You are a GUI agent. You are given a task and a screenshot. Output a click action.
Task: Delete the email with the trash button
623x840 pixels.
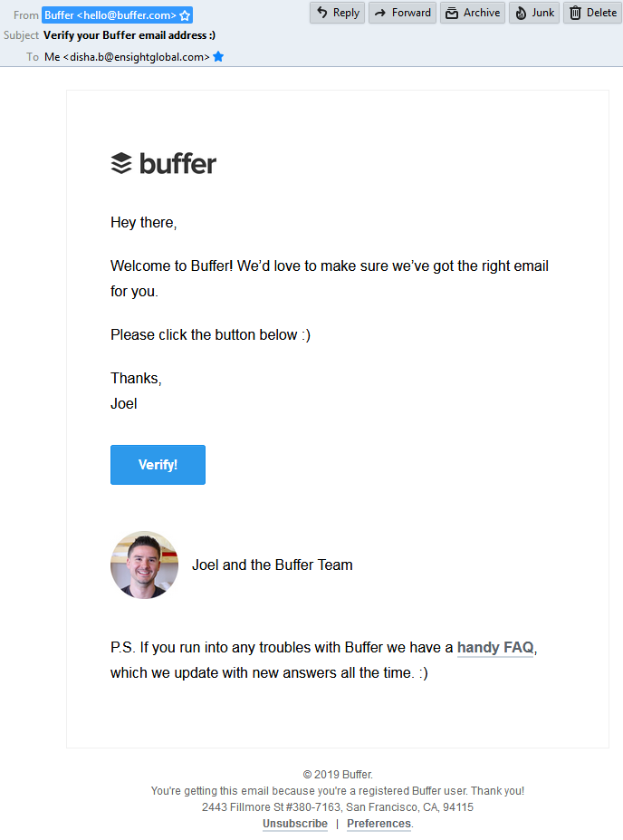coord(592,13)
